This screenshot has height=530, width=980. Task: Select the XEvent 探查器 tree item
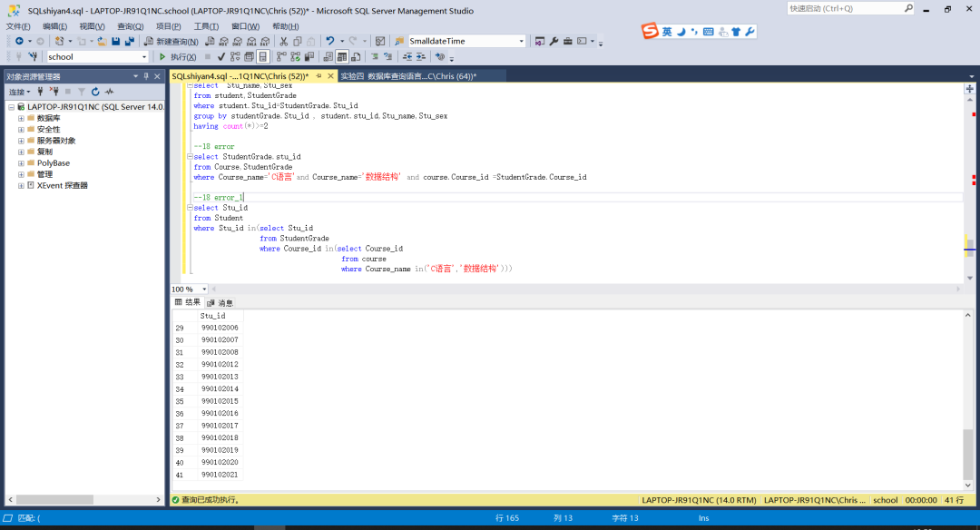tap(62, 186)
